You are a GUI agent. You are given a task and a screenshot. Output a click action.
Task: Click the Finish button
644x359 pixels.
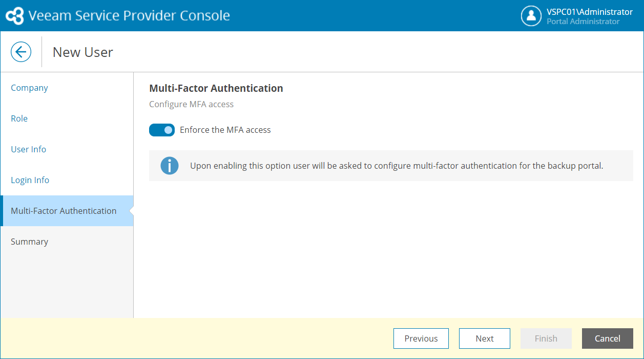pos(546,338)
